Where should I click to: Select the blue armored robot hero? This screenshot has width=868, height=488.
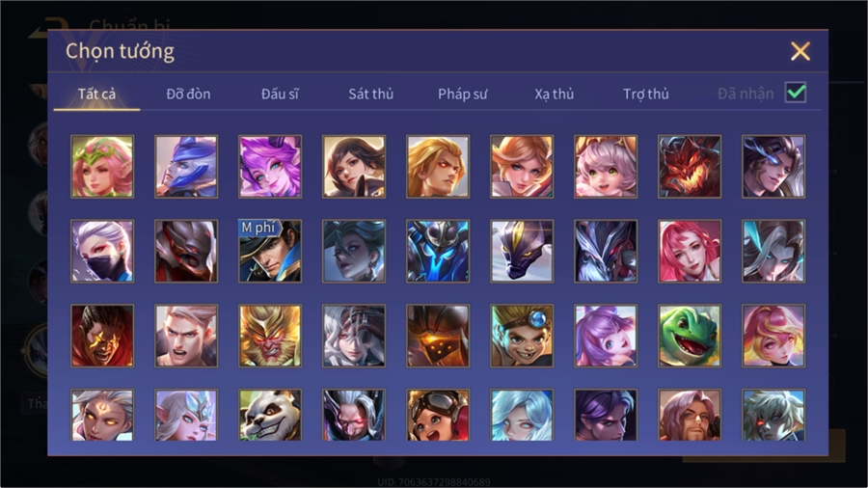438,251
